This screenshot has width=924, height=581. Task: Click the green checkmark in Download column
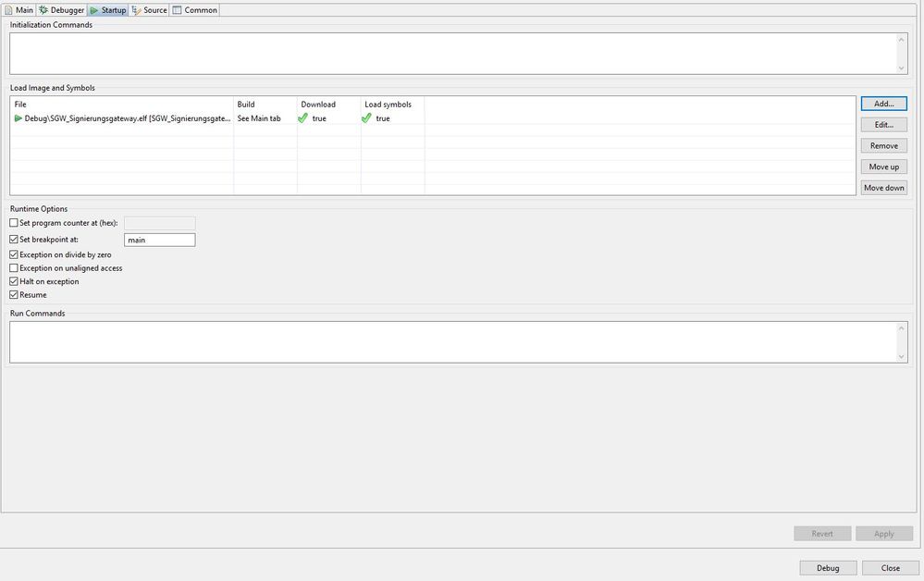click(x=302, y=117)
